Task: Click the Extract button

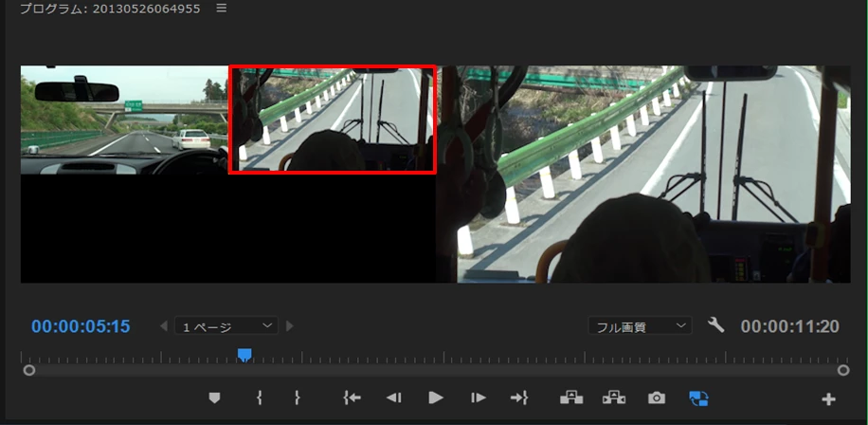Action: 614,397
